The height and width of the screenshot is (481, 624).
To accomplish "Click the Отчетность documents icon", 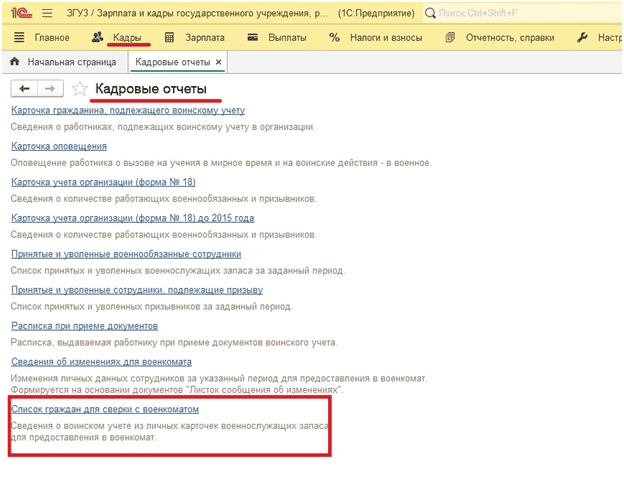I will pyautogui.click(x=450, y=38).
